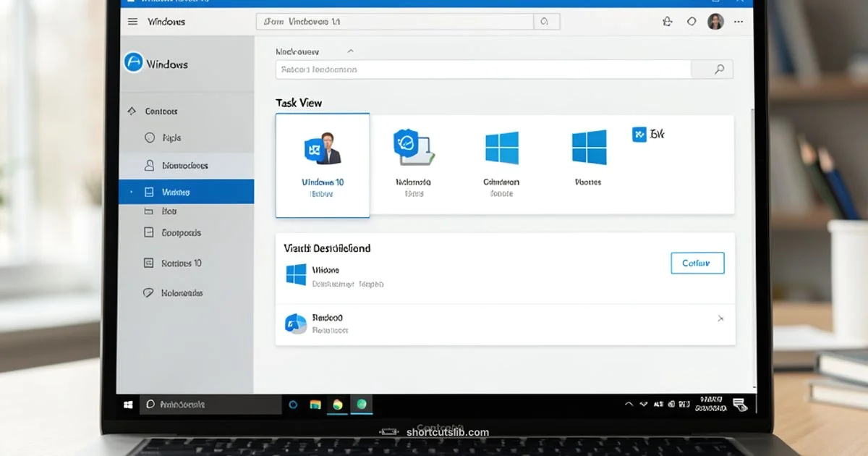868x456 pixels.
Task: Click the round app icon in the bottom notification row
Action: tap(294, 324)
